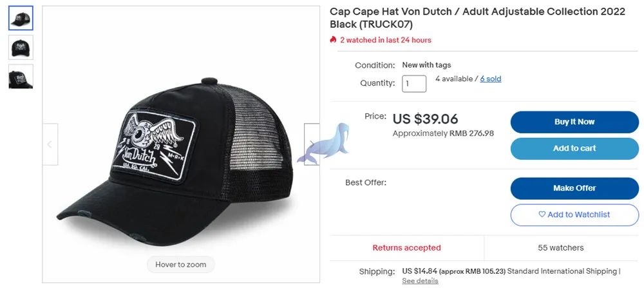Click the US $39.06 price

(x=426, y=119)
